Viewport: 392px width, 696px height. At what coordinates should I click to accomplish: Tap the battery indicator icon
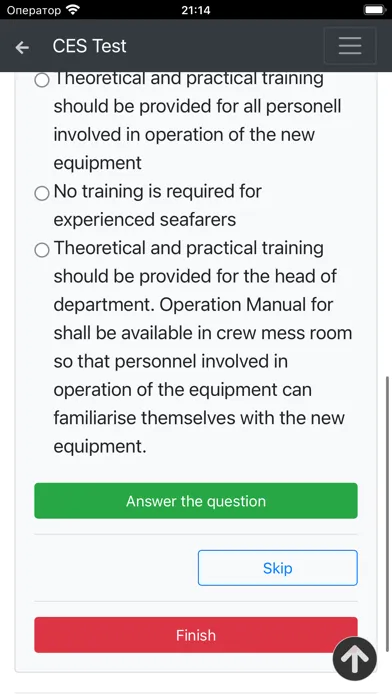[x=374, y=10]
